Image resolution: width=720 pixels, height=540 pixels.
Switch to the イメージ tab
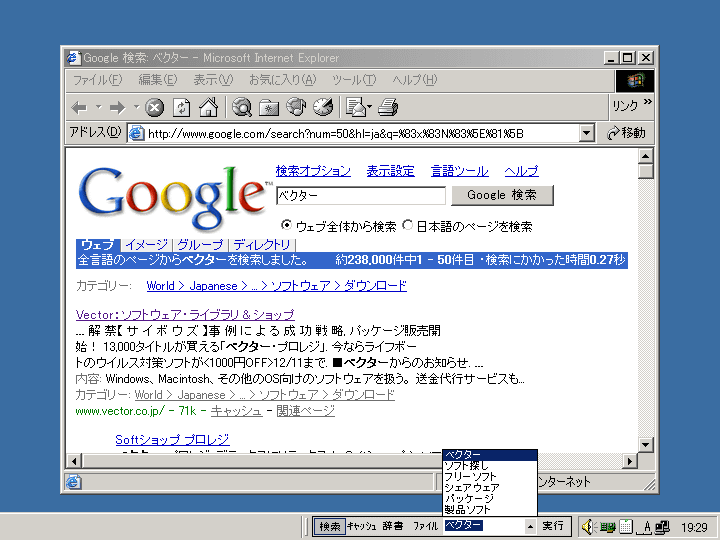click(x=146, y=245)
